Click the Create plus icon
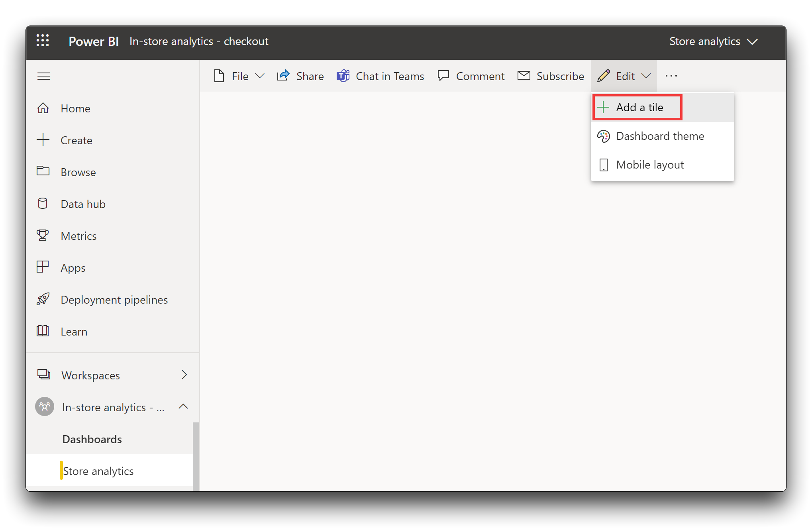Screen dimensions: 812x530 pyautogui.click(x=43, y=140)
